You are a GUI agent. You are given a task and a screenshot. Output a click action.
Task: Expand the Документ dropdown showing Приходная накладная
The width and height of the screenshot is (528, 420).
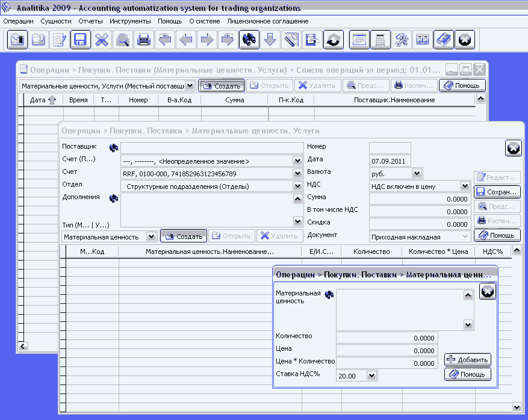click(x=465, y=236)
